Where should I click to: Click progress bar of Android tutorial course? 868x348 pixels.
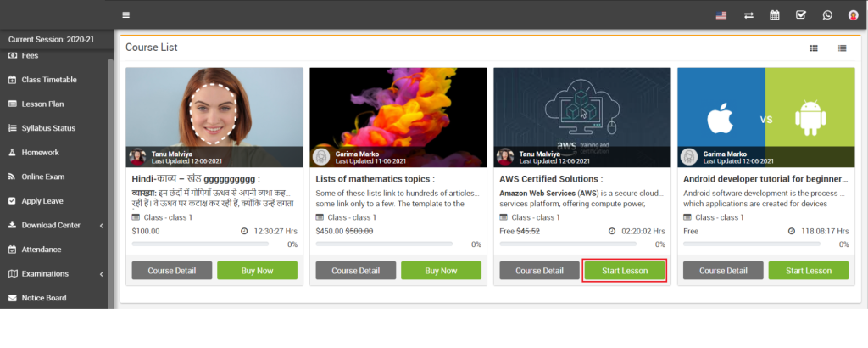(x=752, y=244)
